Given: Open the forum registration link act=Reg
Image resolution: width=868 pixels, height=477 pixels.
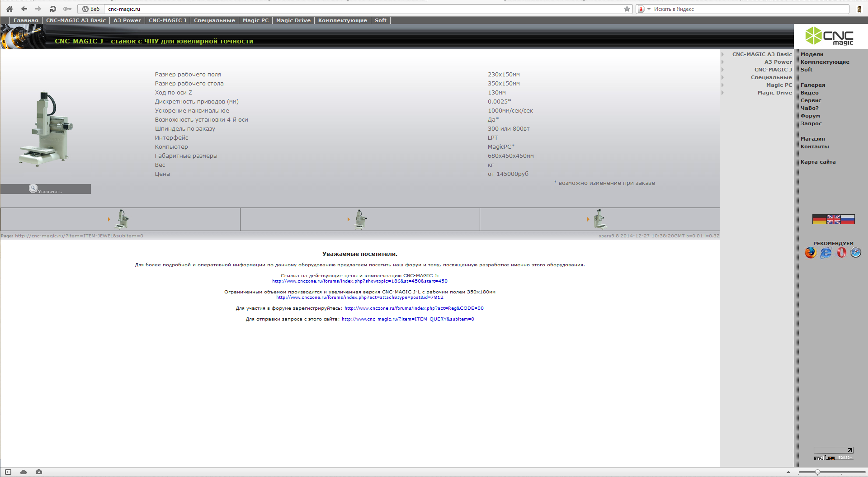Looking at the screenshot, I should 414,308.
